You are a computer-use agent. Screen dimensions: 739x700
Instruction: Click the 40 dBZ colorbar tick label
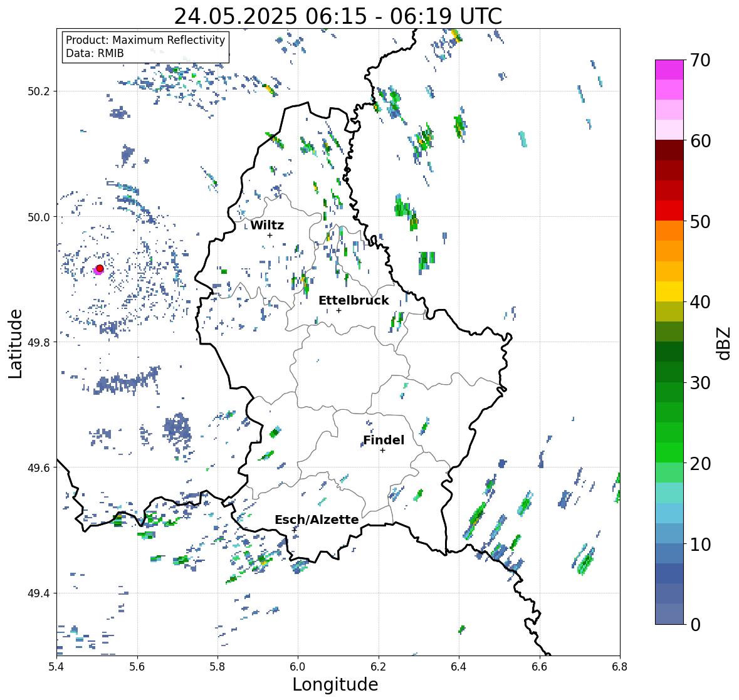tap(700, 303)
